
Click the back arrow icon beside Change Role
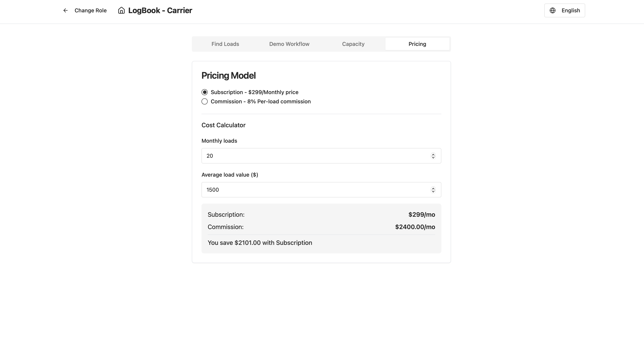(66, 10)
